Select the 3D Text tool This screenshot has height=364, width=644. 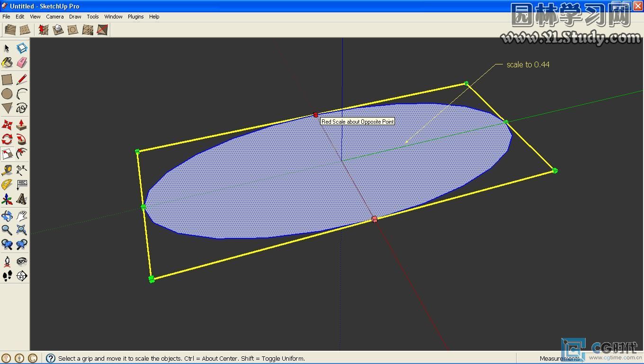click(x=22, y=199)
